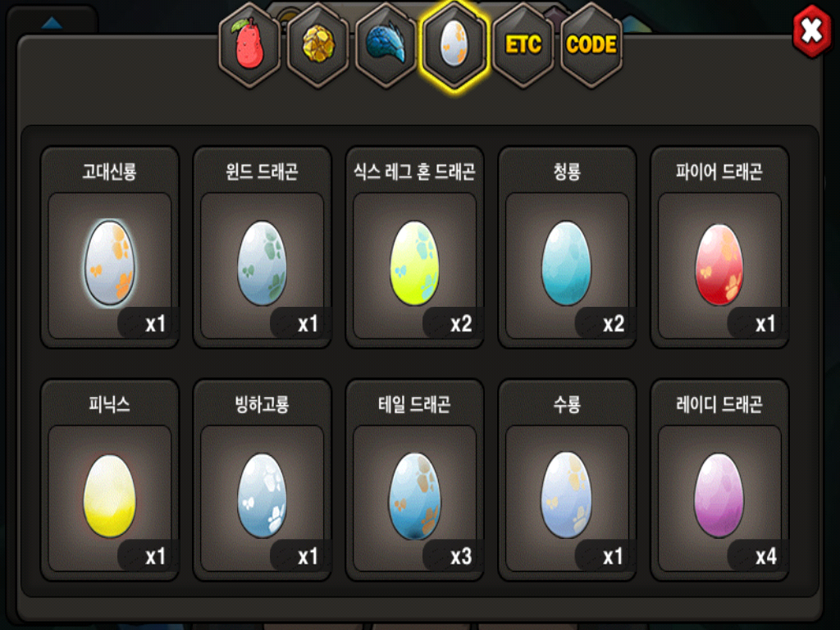Open the CODE tab
This screenshot has height=630, width=840.
(x=591, y=46)
